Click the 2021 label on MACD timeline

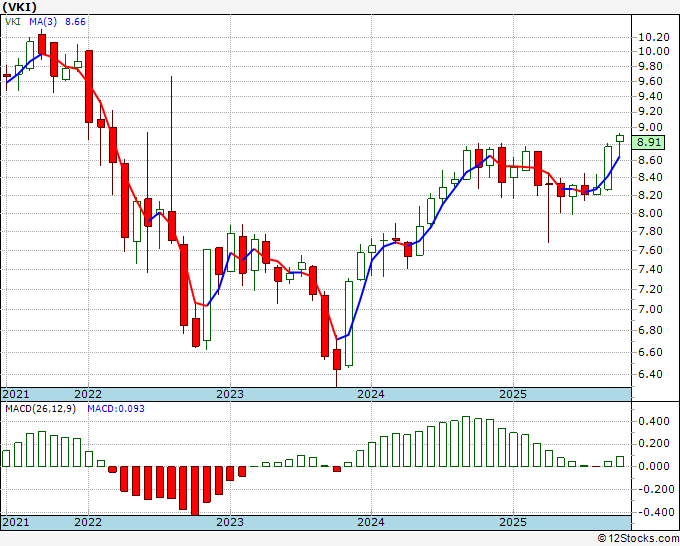[16, 522]
